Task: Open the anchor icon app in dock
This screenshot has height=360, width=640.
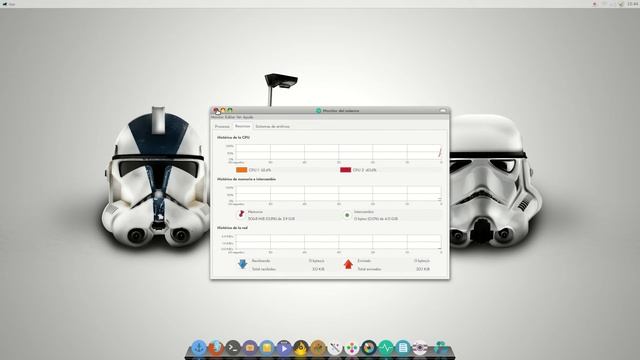Action: [199, 347]
